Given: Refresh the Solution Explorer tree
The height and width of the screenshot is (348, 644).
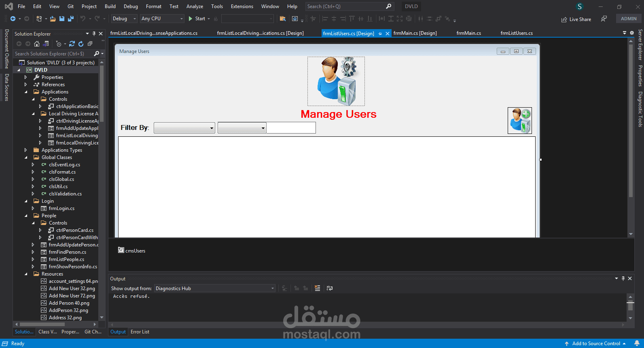Looking at the screenshot, I should click(81, 44).
